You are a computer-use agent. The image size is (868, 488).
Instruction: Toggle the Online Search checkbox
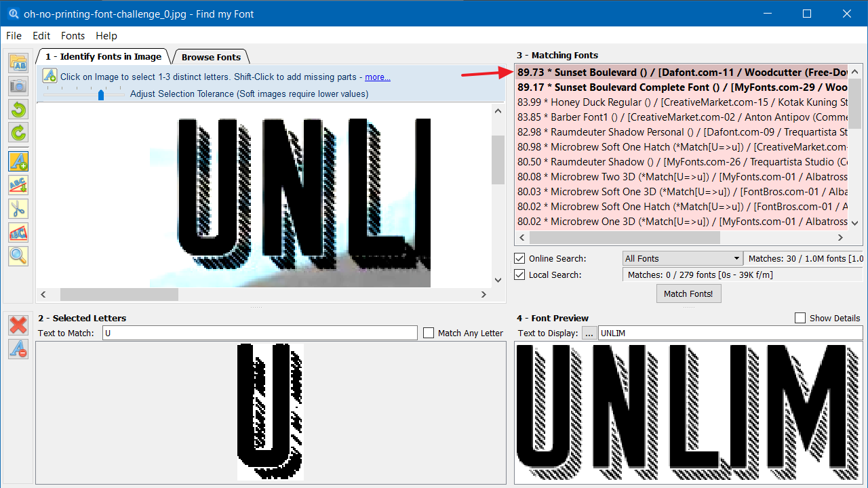point(519,258)
